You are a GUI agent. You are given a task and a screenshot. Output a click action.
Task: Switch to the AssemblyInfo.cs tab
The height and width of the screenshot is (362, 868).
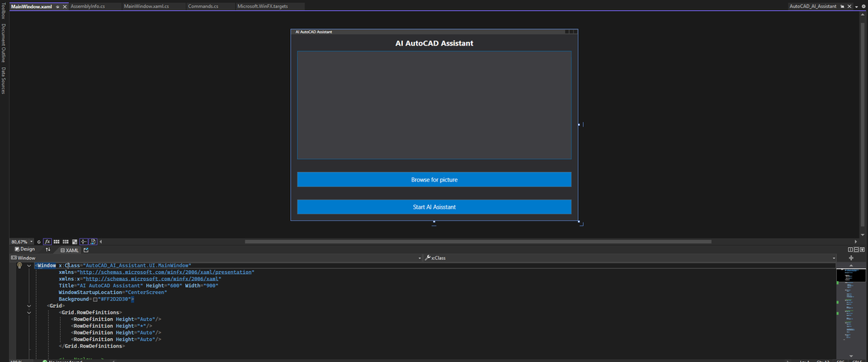click(x=88, y=6)
